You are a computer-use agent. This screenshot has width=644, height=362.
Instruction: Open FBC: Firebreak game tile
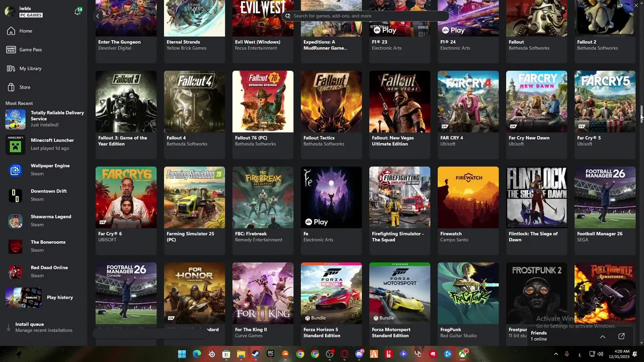(263, 211)
